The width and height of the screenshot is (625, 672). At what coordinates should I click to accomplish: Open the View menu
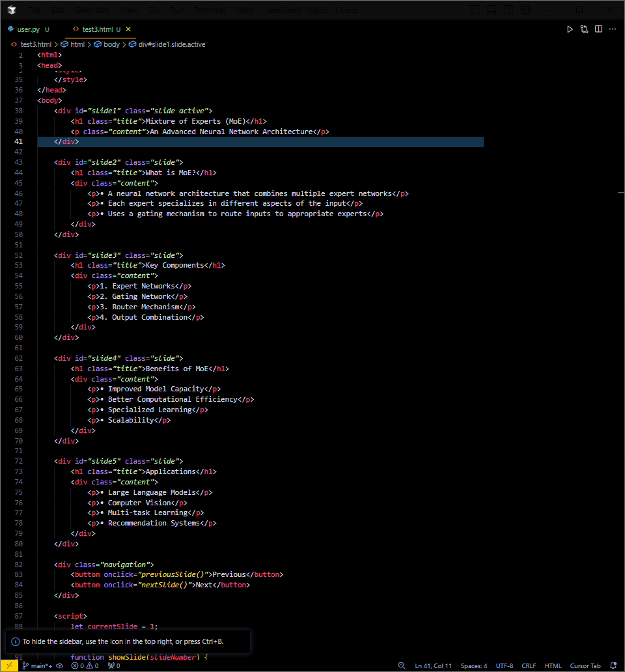129,10
